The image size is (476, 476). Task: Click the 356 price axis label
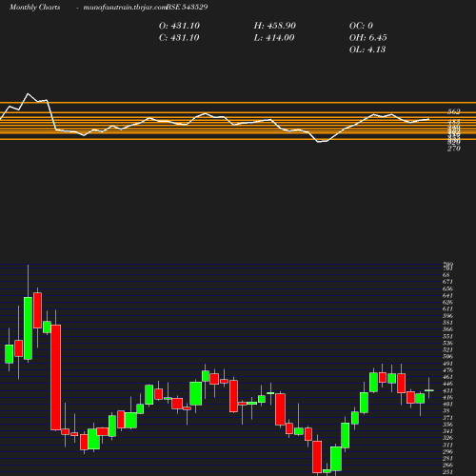pos(447,425)
